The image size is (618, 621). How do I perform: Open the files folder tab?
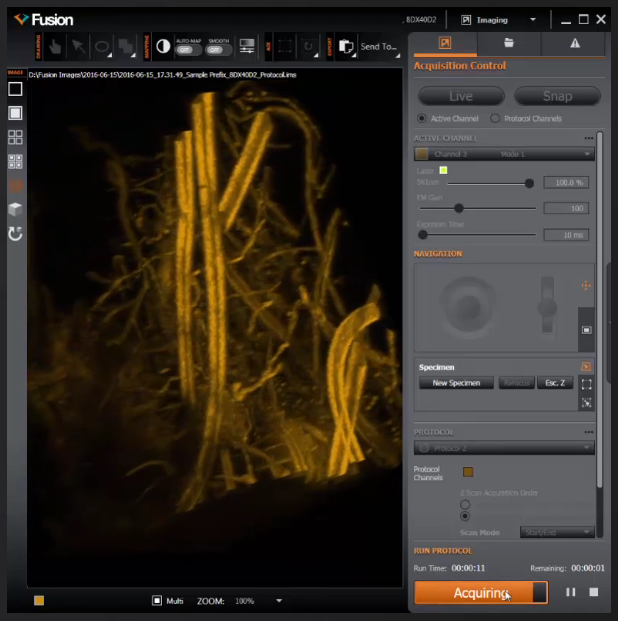508,43
